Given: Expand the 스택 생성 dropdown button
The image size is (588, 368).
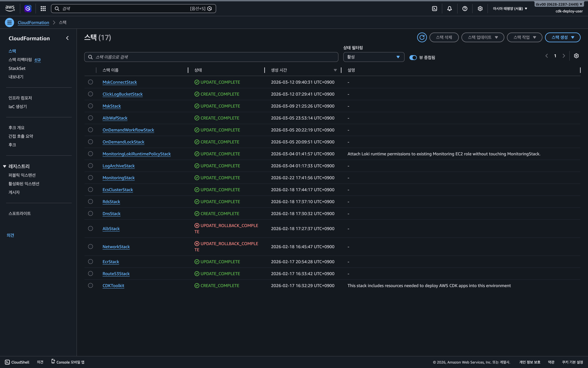Looking at the screenshot, I should (x=562, y=38).
